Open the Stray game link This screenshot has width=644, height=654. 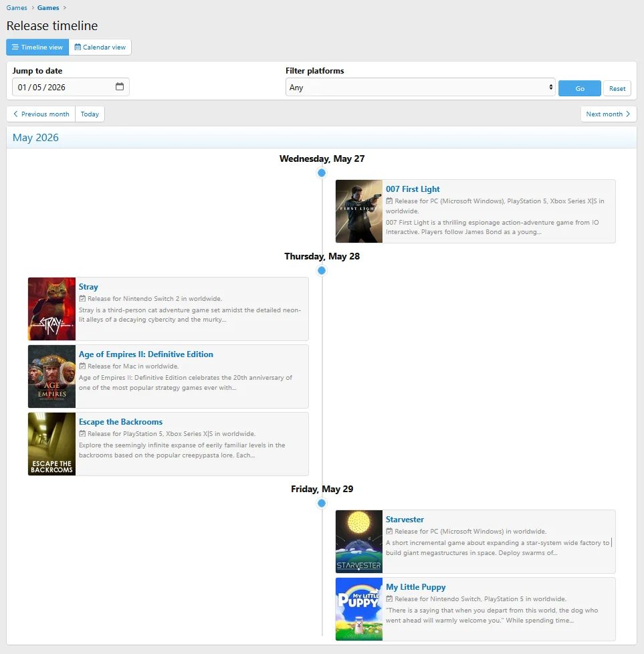pos(88,286)
